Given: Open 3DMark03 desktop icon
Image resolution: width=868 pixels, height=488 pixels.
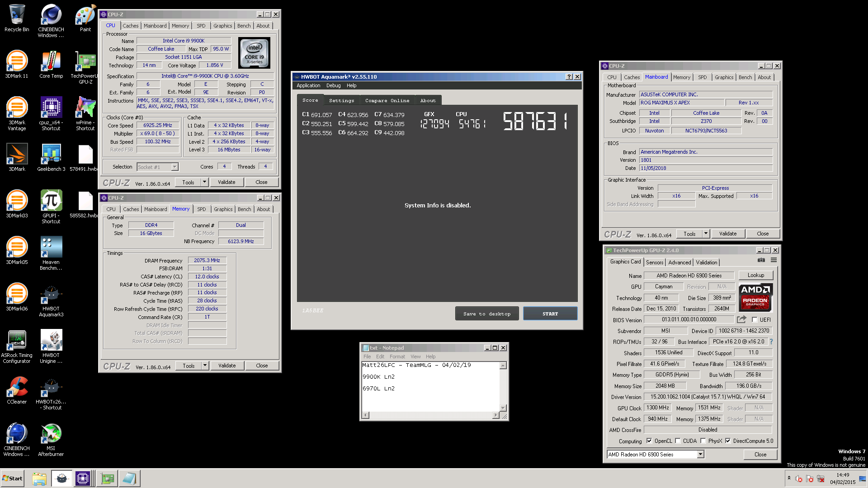Looking at the screenshot, I should coord(17,204).
